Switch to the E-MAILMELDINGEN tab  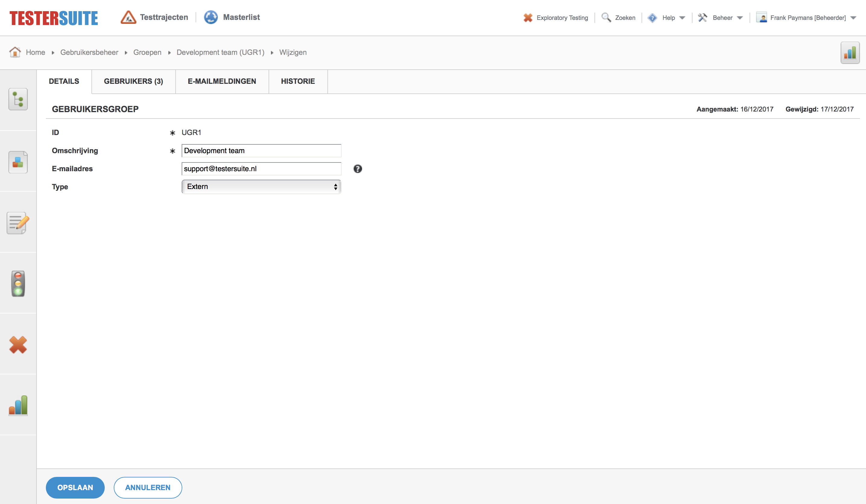coord(221,81)
